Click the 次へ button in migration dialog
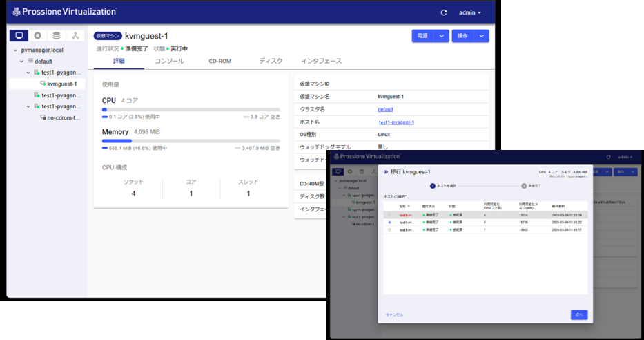This screenshot has height=340, width=644. (x=579, y=314)
